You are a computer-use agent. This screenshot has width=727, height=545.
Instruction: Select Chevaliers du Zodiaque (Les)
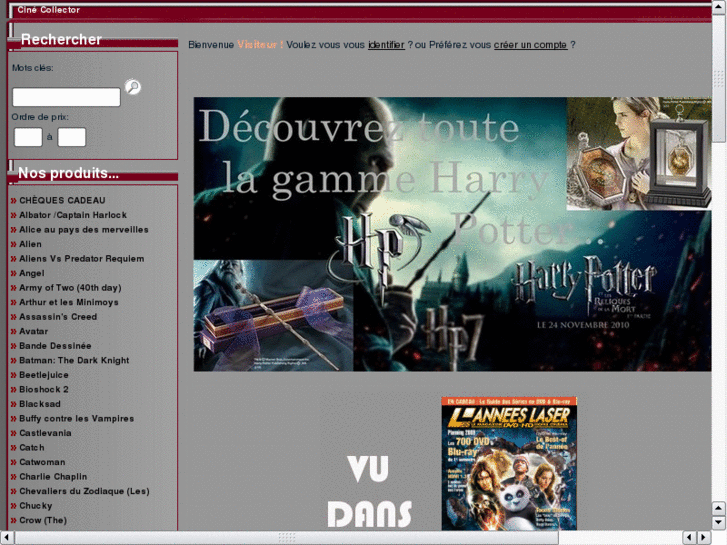(x=84, y=491)
